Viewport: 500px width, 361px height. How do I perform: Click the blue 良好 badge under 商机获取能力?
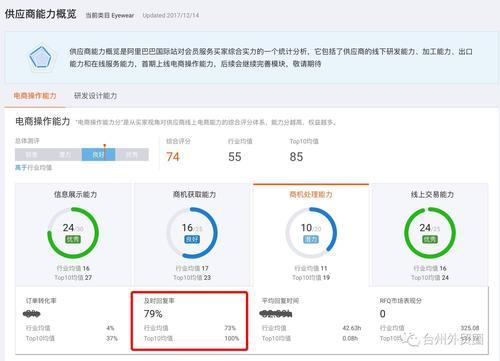point(192,239)
